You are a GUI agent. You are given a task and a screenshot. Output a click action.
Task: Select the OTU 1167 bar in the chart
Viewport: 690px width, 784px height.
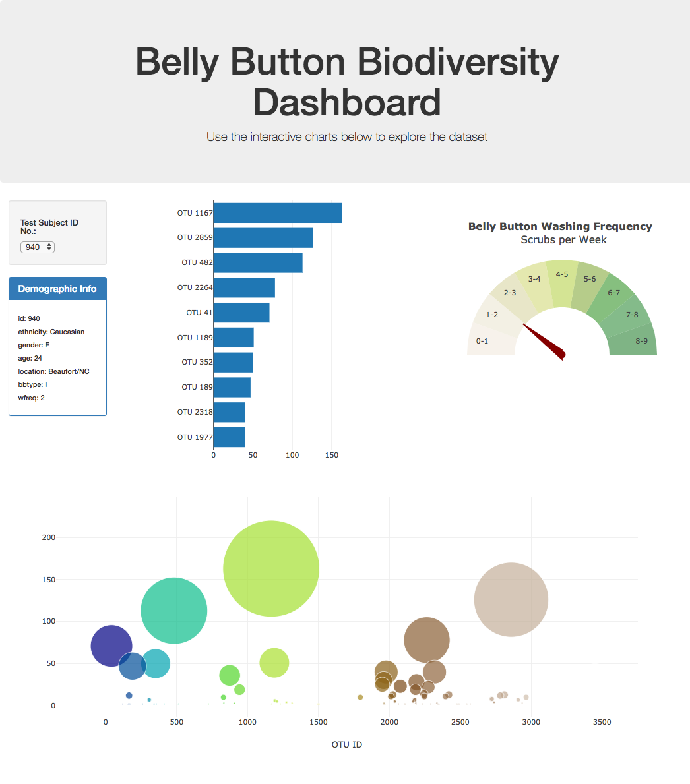277,212
